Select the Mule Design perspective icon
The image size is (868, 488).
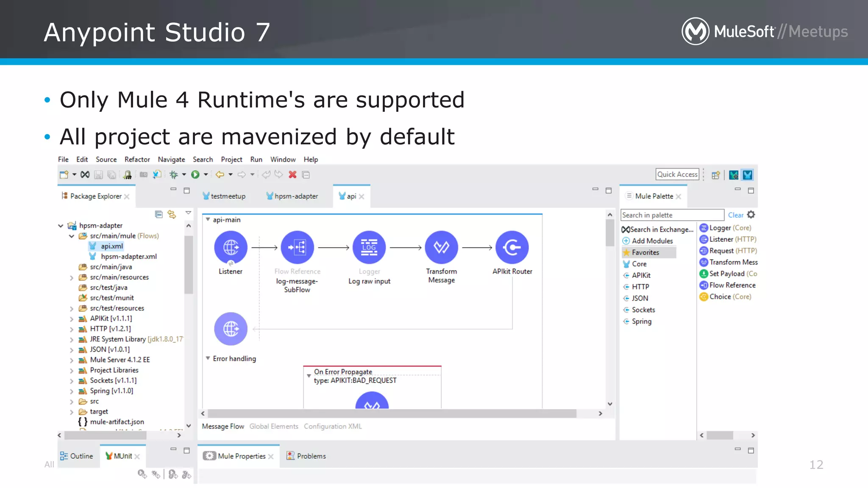(x=748, y=175)
